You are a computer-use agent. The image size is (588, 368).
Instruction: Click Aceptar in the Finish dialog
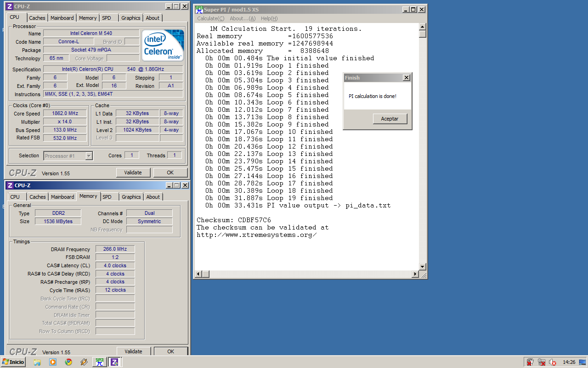click(x=390, y=119)
